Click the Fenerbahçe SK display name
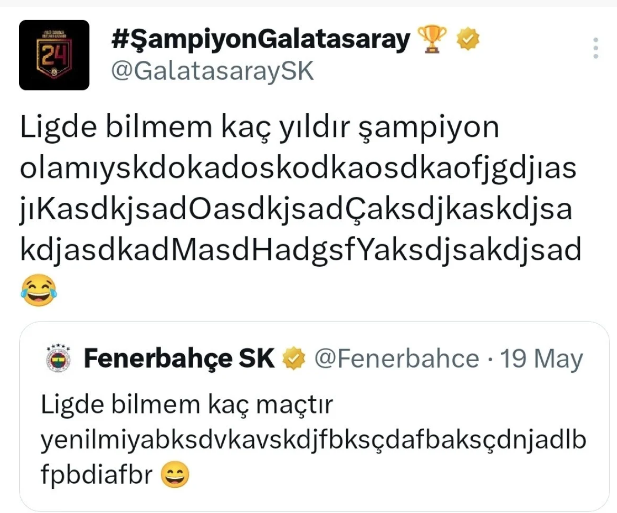The width and height of the screenshot is (617, 513). [x=179, y=358]
